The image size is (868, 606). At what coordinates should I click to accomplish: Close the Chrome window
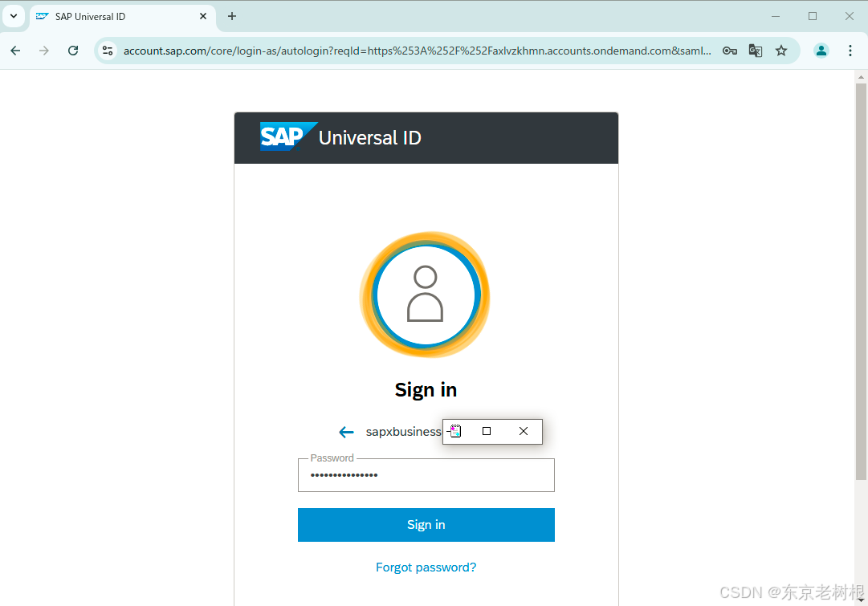click(x=850, y=17)
